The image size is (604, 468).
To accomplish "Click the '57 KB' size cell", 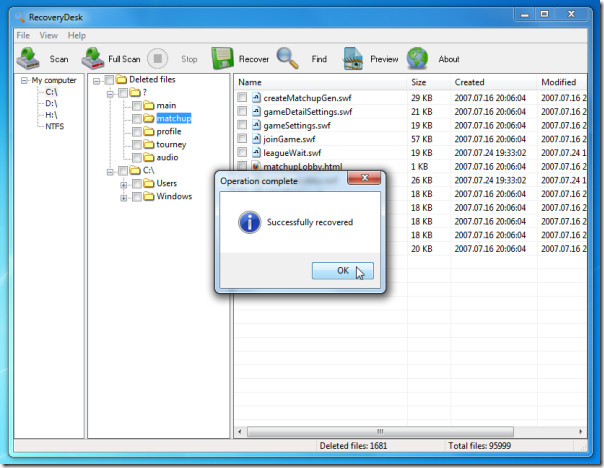I will point(422,139).
